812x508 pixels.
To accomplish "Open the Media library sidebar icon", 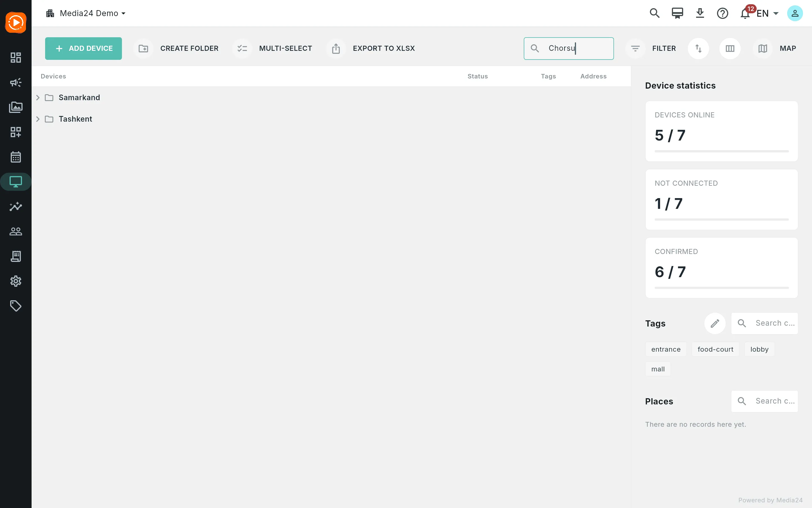I will [x=16, y=107].
